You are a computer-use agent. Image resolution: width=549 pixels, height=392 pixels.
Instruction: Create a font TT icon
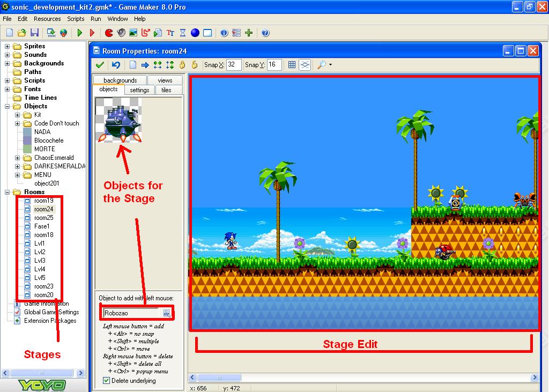[x=170, y=33]
